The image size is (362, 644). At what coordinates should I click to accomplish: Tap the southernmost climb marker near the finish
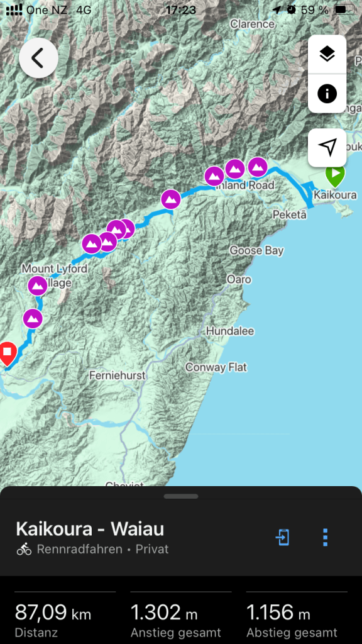click(x=33, y=318)
